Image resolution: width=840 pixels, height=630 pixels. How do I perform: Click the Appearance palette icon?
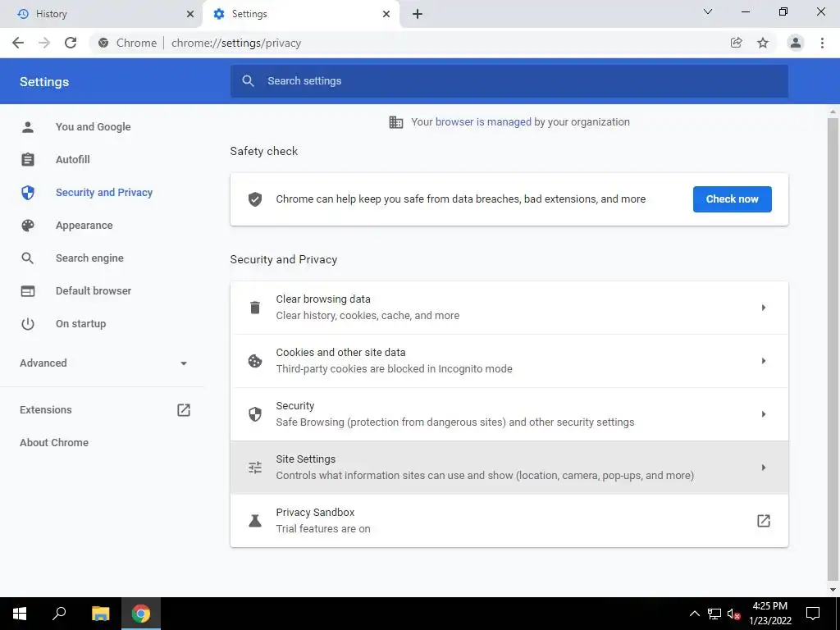(28, 226)
